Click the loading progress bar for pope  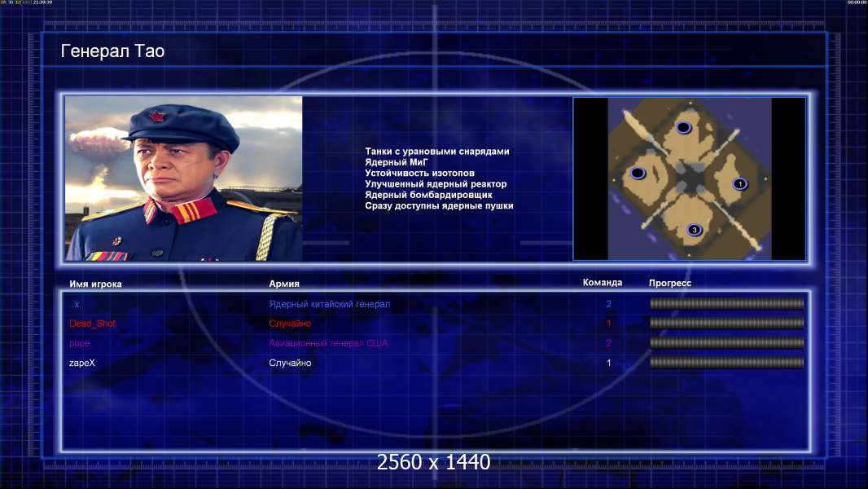727,343
